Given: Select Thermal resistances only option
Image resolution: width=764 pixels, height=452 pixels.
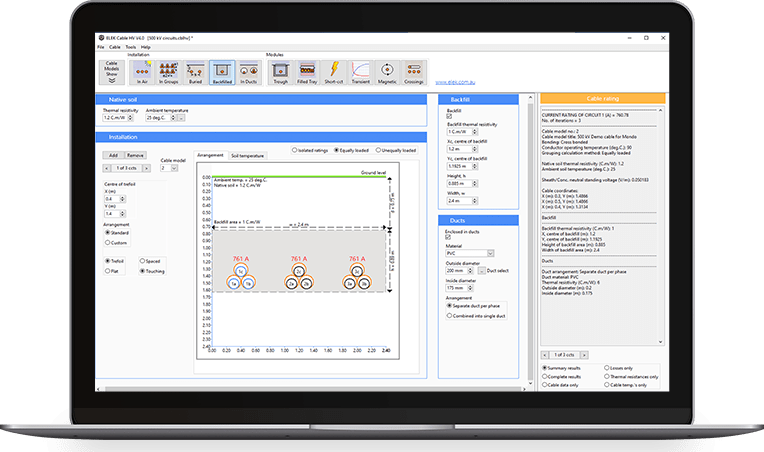Looking at the screenshot, I should tap(631, 377).
